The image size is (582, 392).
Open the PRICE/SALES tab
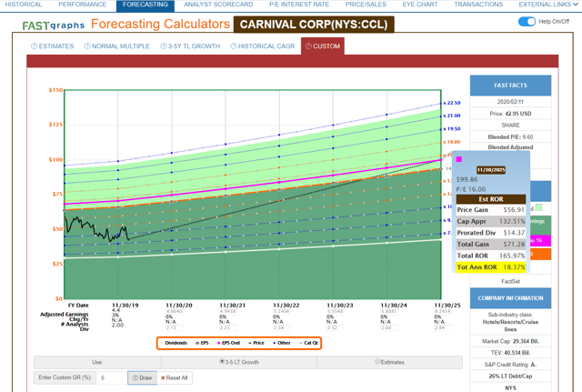366,5
